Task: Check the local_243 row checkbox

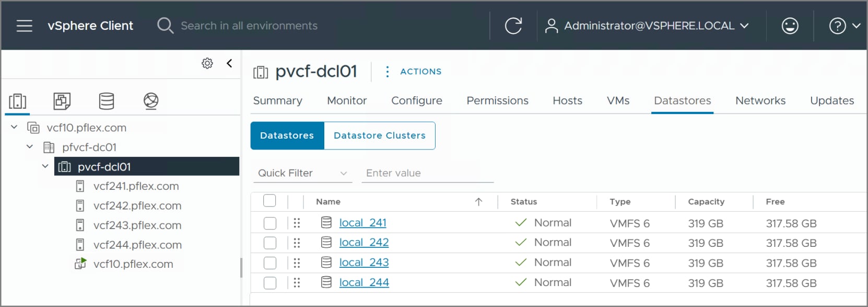Action: coord(270,263)
